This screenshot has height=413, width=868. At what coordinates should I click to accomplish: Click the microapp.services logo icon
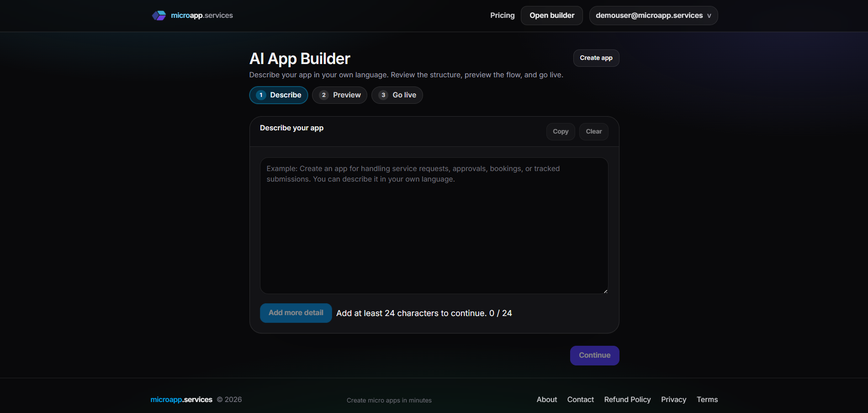(159, 15)
